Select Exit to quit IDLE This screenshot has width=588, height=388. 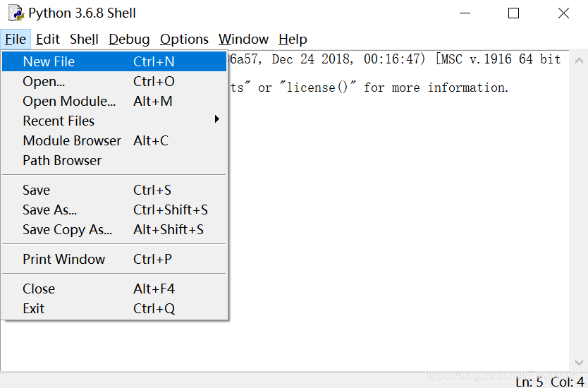click(x=34, y=308)
